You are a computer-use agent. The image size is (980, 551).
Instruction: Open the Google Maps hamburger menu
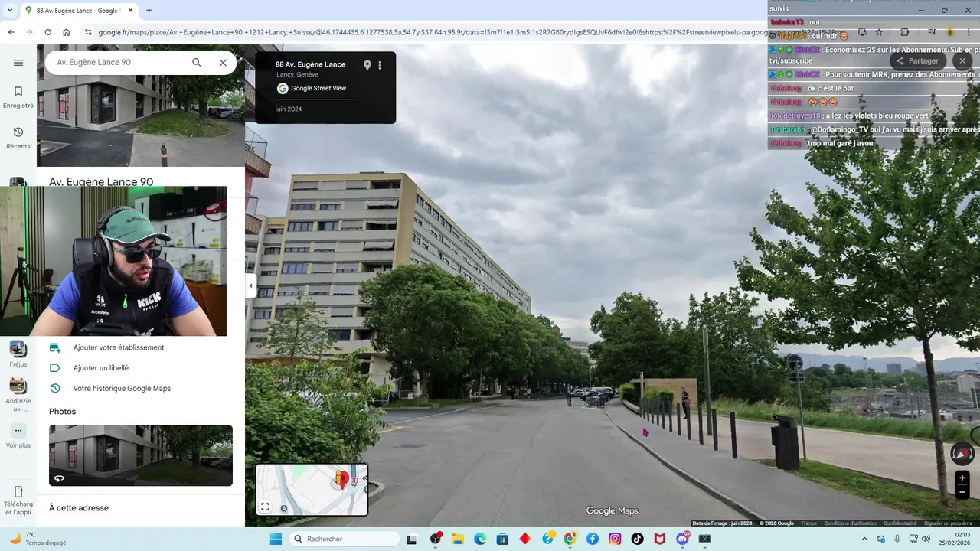(18, 63)
